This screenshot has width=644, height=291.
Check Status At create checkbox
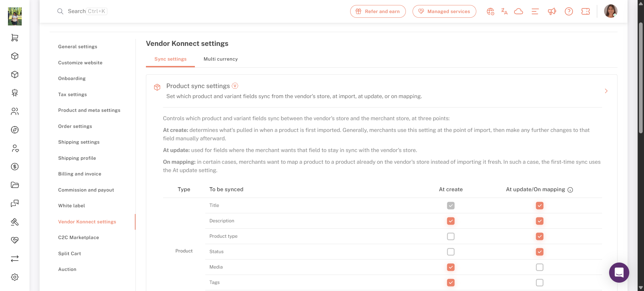click(x=451, y=252)
